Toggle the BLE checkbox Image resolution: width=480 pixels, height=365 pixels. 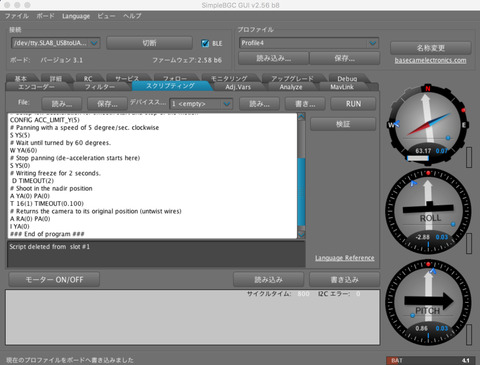pyautogui.click(x=205, y=43)
